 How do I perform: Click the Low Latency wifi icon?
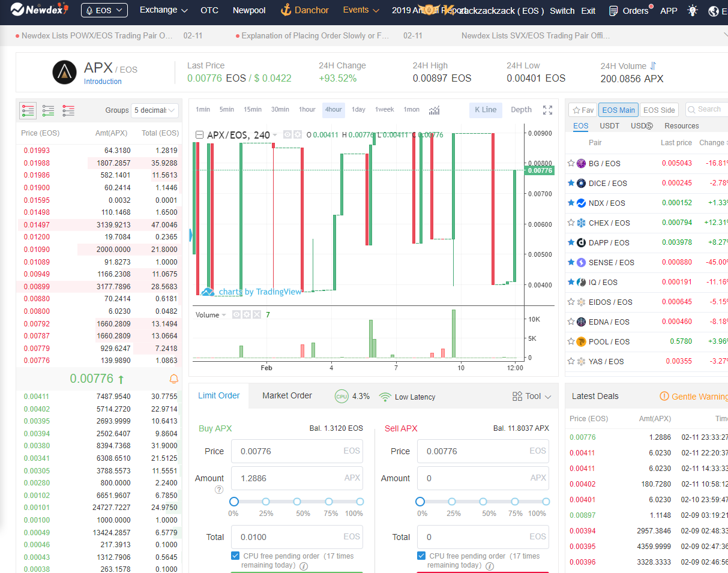coord(385,397)
